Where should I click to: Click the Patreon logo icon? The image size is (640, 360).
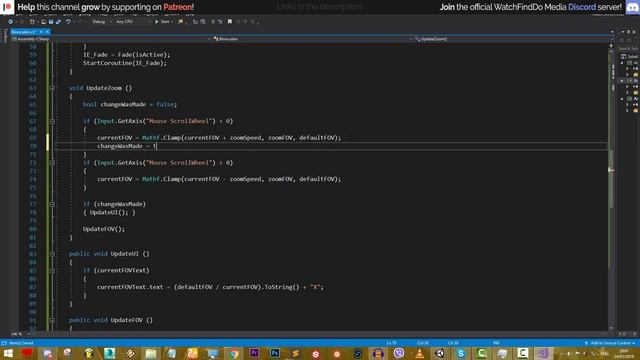coord(7,7)
